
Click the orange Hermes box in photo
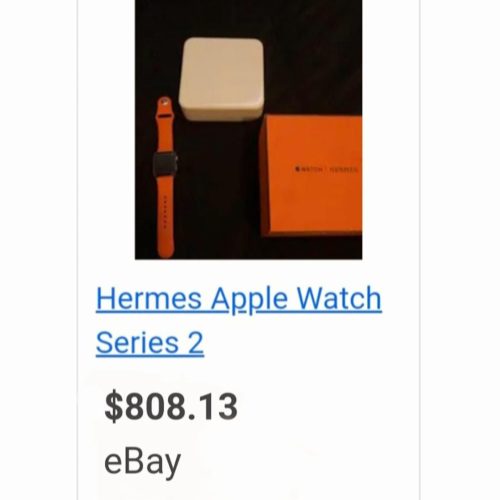pyautogui.click(x=311, y=175)
